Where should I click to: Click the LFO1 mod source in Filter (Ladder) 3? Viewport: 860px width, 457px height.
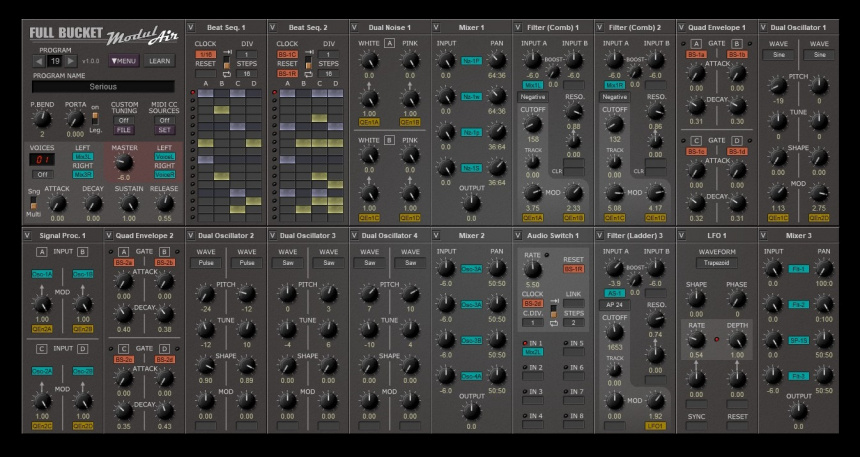pos(655,426)
